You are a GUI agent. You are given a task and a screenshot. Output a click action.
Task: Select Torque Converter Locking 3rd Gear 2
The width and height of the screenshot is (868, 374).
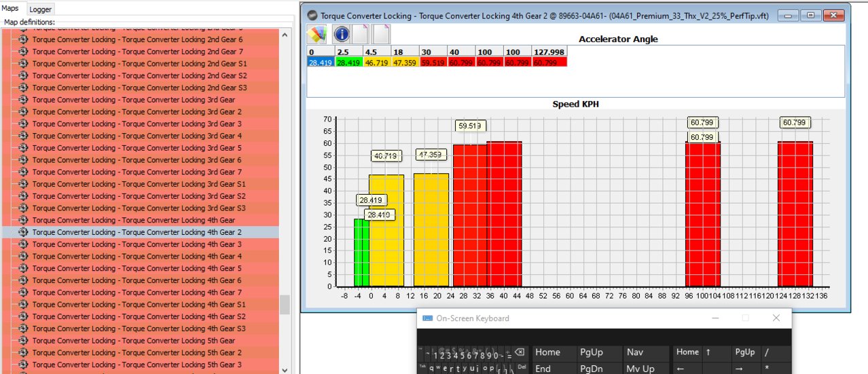[137, 112]
